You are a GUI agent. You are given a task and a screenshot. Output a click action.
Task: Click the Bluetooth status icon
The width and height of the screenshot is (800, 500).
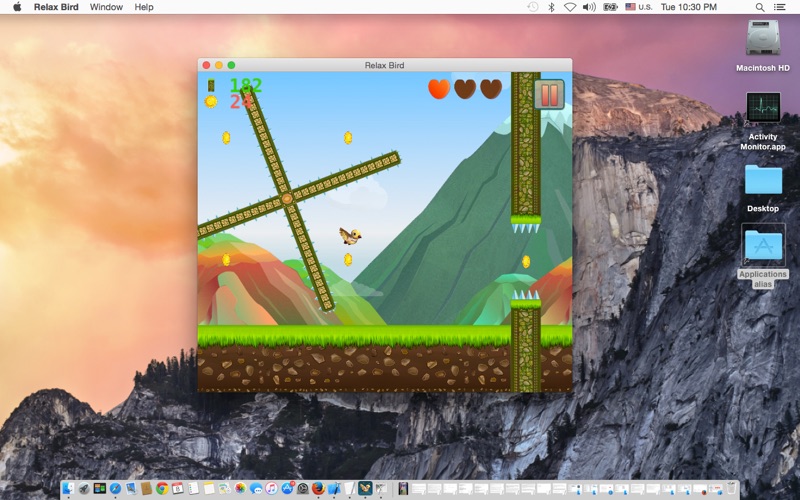coord(551,7)
